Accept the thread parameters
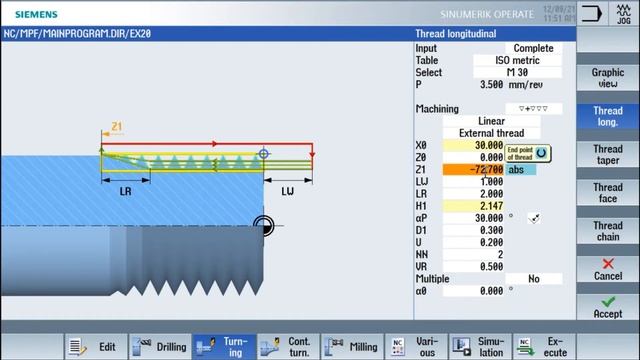The image size is (640, 360). (608, 307)
